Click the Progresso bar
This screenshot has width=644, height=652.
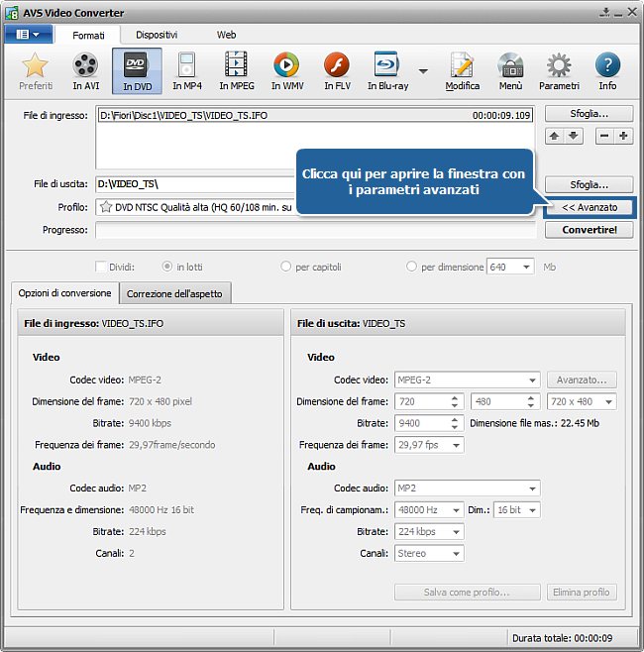[x=315, y=230]
